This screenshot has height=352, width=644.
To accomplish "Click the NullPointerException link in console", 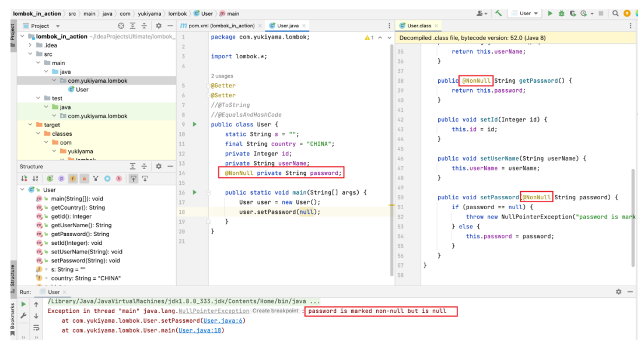I will pyautogui.click(x=213, y=311).
